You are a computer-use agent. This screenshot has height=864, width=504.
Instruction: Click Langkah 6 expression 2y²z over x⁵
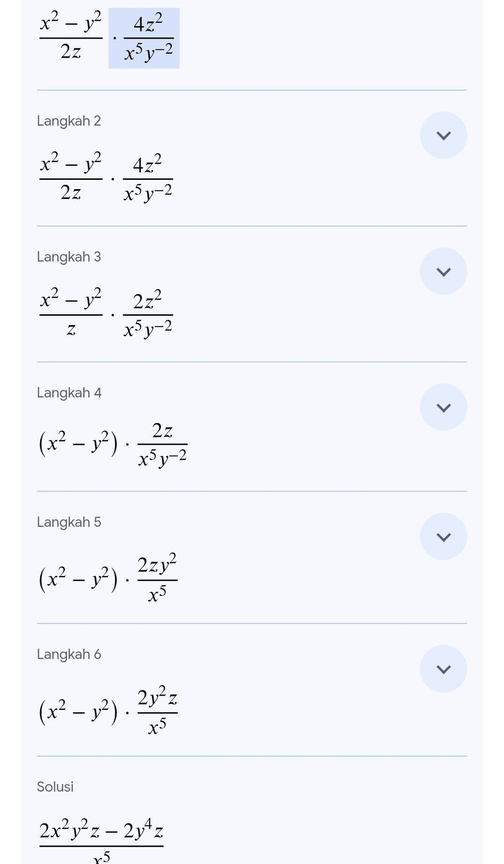(157, 711)
